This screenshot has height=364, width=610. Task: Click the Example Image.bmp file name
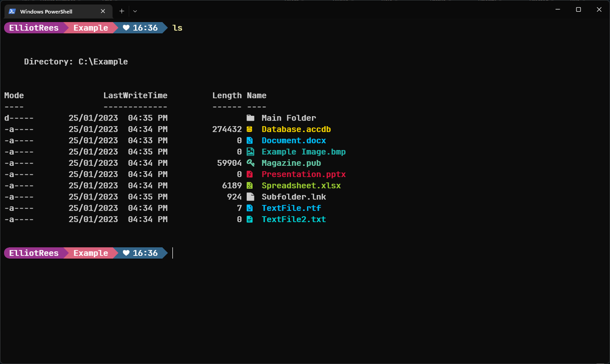304,151
